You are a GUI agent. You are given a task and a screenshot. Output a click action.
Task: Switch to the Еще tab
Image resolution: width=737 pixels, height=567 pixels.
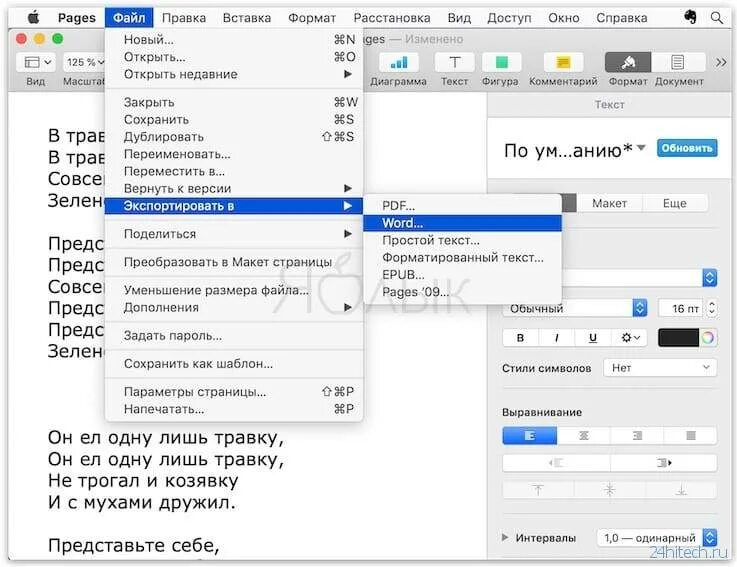[x=674, y=203]
